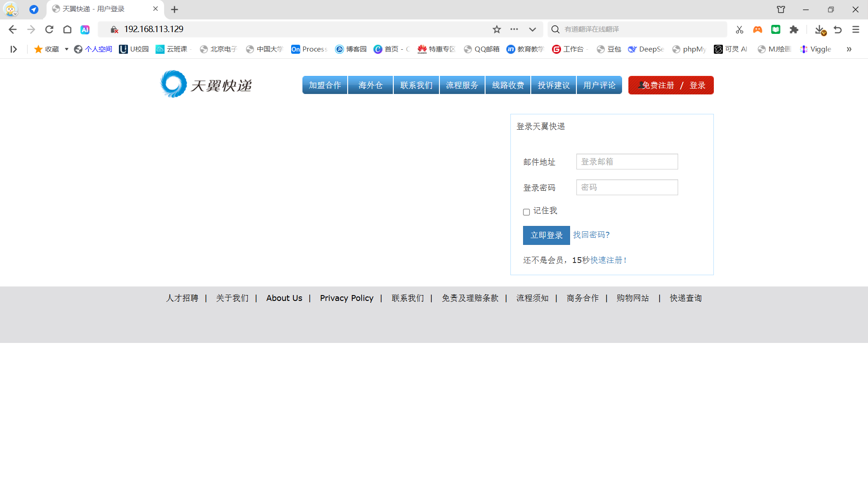Open the downloads icon in toolbar
The image size is (868, 488).
pyautogui.click(x=819, y=29)
